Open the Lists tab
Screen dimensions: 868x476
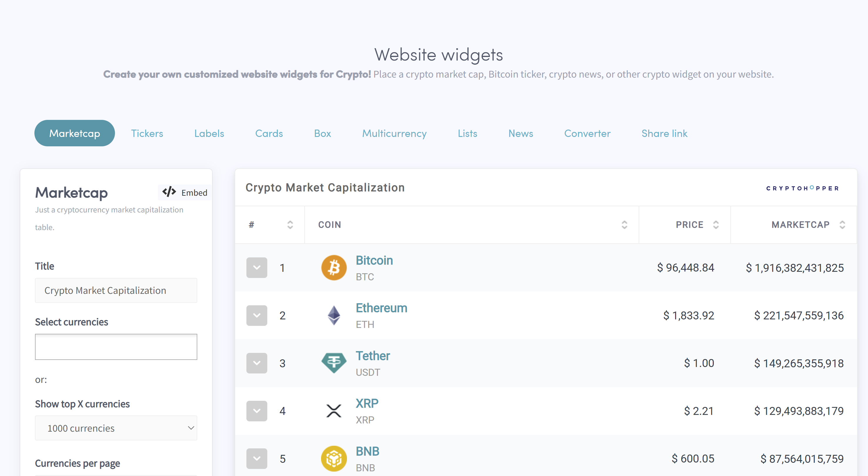[467, 133]
